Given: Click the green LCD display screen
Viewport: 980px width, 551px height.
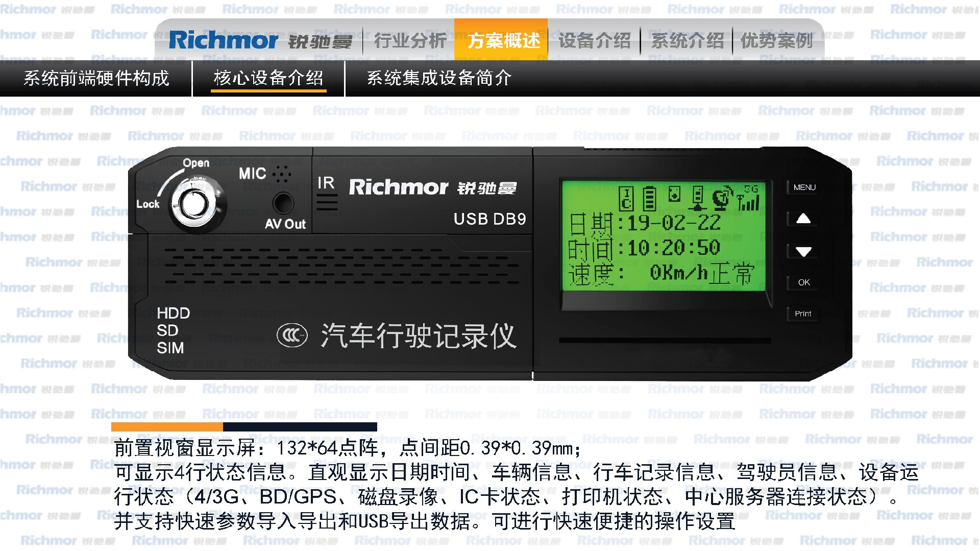Looking at the screenshot, I should [664, 235].
